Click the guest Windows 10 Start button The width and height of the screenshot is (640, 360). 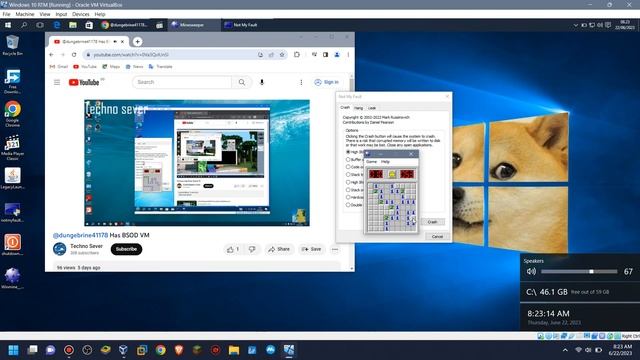pos(8,25)
